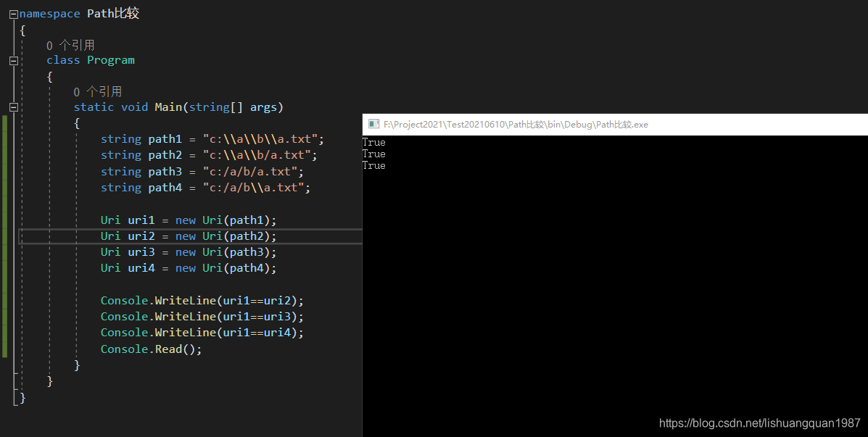Screen dimensions: 868x437
Task: Click the first True output line in console
Action: pos(374,143)
